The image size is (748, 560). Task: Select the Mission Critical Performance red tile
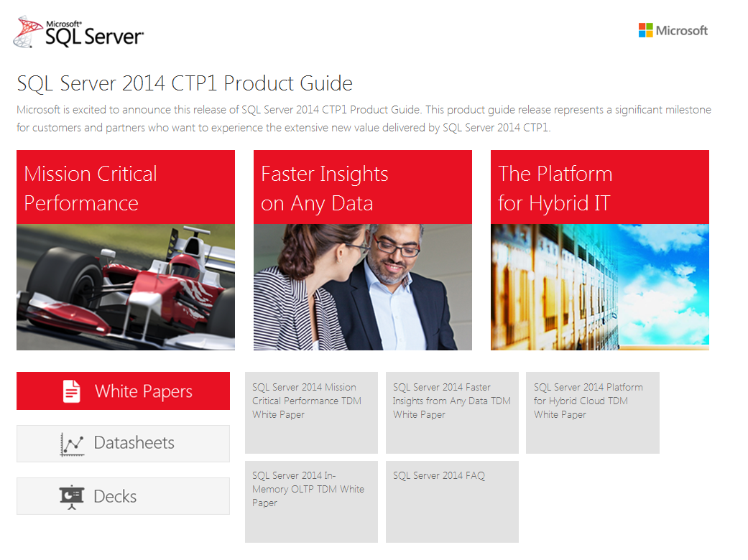point(126,187)
